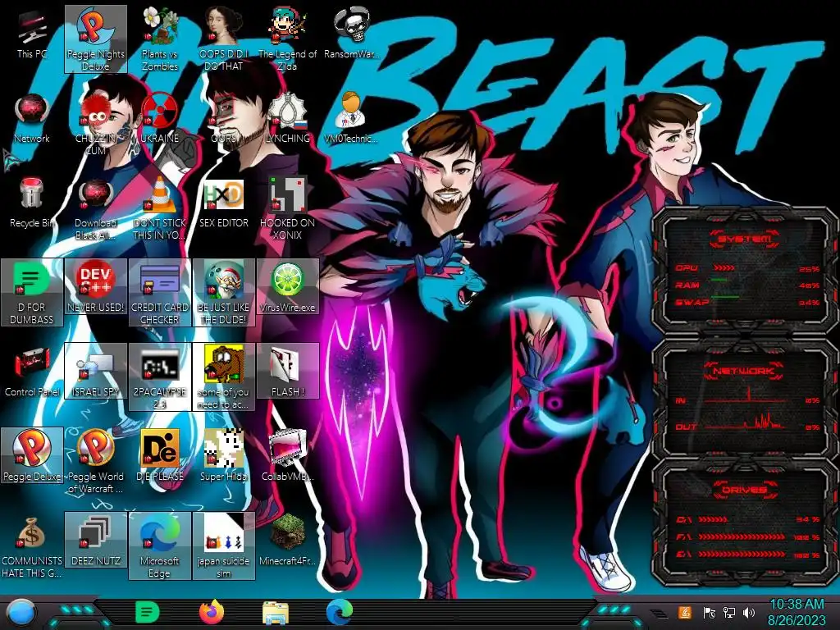Select the Control Panel desktop icon

[x=32, y=372]
